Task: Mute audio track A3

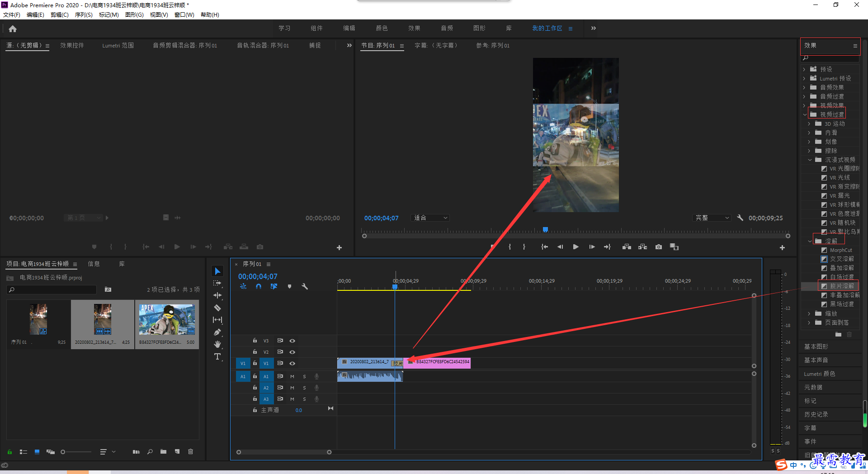Action: pyautogui.click(x=292, y=399)
